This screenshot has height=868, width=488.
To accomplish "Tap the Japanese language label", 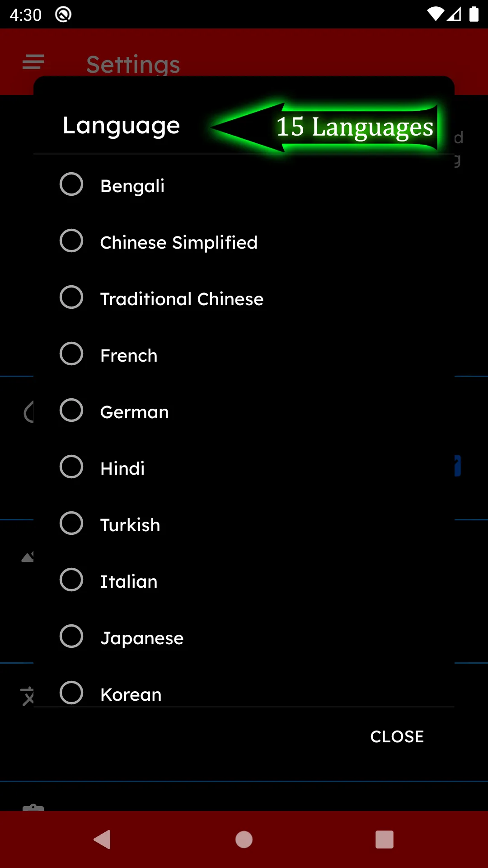I will pos(142,638).
